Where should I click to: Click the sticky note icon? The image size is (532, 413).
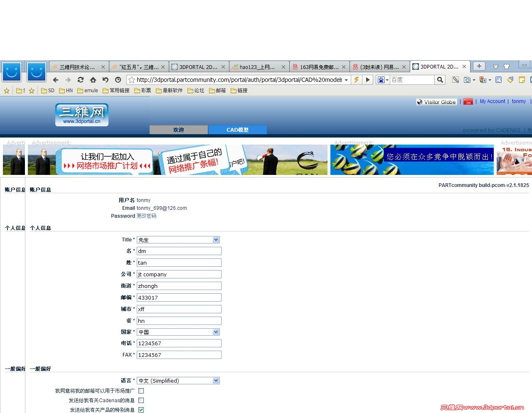522,80
